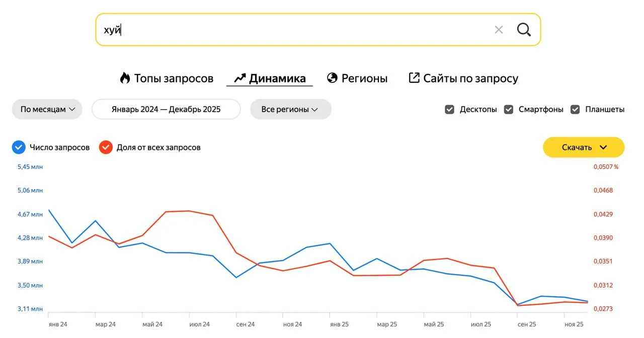Image resolution: width=644 pixels, height=338 pixels.
Task: Click the globe icon beside Регионы
Action: pyautogui.click(x=332, y=78)
